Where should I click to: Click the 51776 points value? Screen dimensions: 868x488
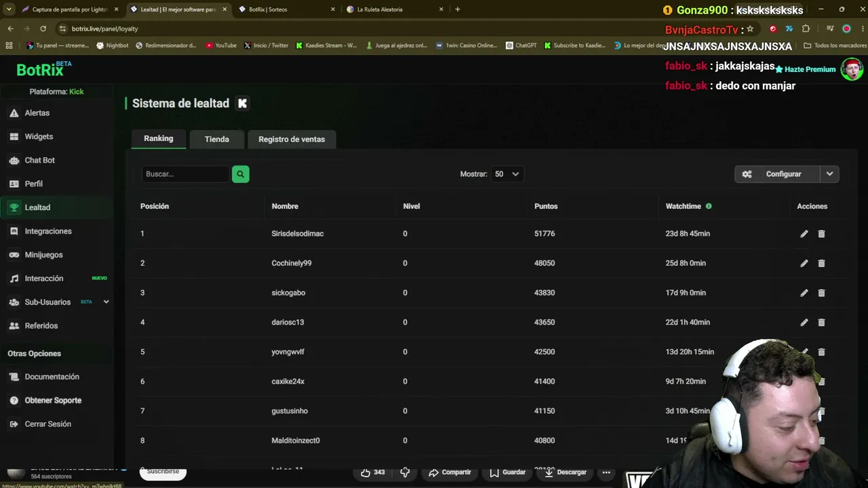pos(545,234)
